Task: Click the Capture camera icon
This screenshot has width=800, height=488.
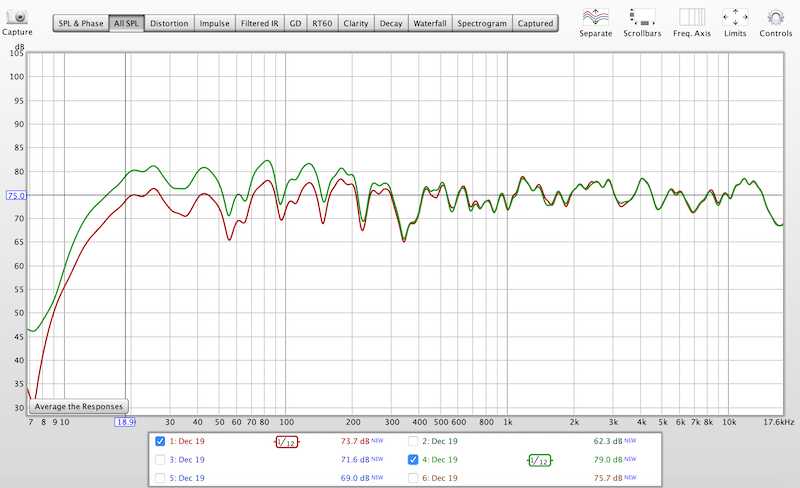Action: click(17, 17)
